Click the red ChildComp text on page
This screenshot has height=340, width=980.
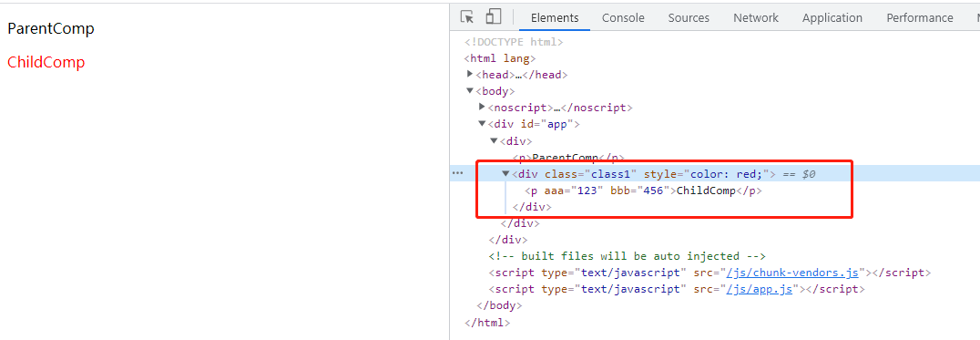pyautogui.click(x=46, y=63)
